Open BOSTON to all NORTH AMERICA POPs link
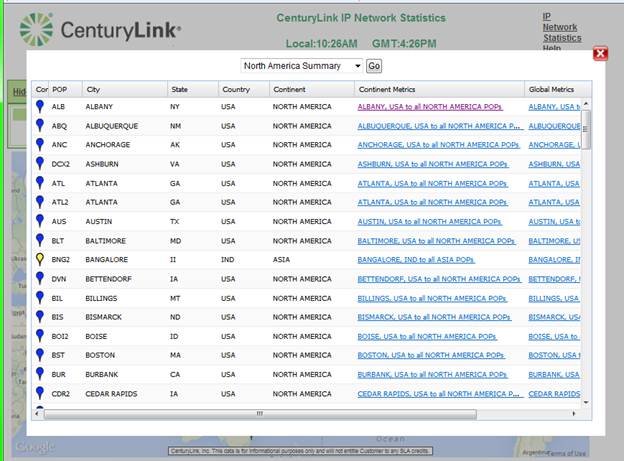The width and height of the screenshot is (624, 461). coord(431,355)
